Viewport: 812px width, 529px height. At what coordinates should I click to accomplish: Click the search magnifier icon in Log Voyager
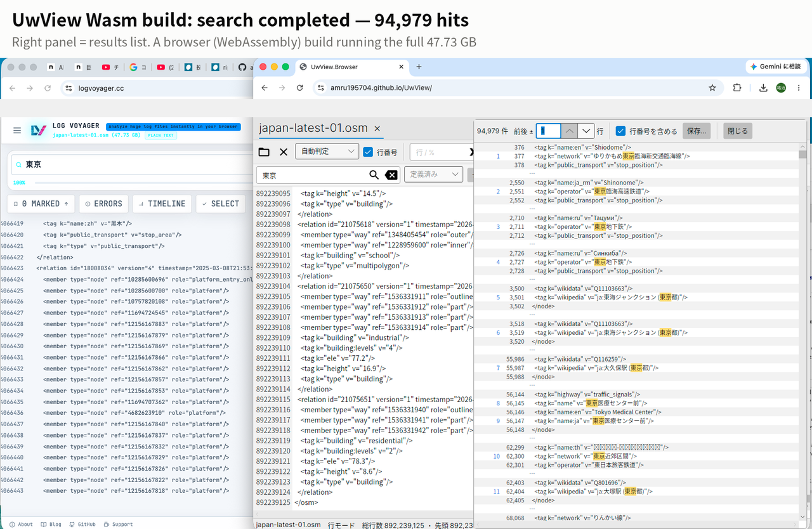tap(19, 165)
